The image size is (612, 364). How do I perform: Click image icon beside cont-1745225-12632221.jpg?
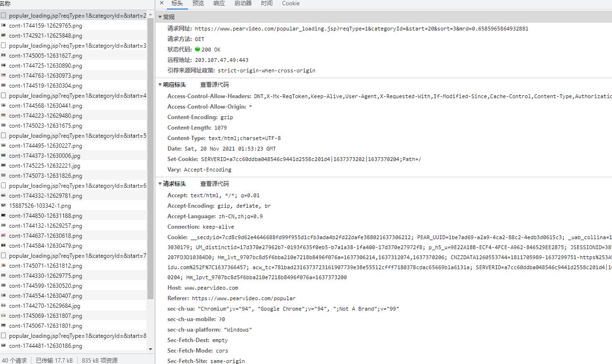(4, 166)
